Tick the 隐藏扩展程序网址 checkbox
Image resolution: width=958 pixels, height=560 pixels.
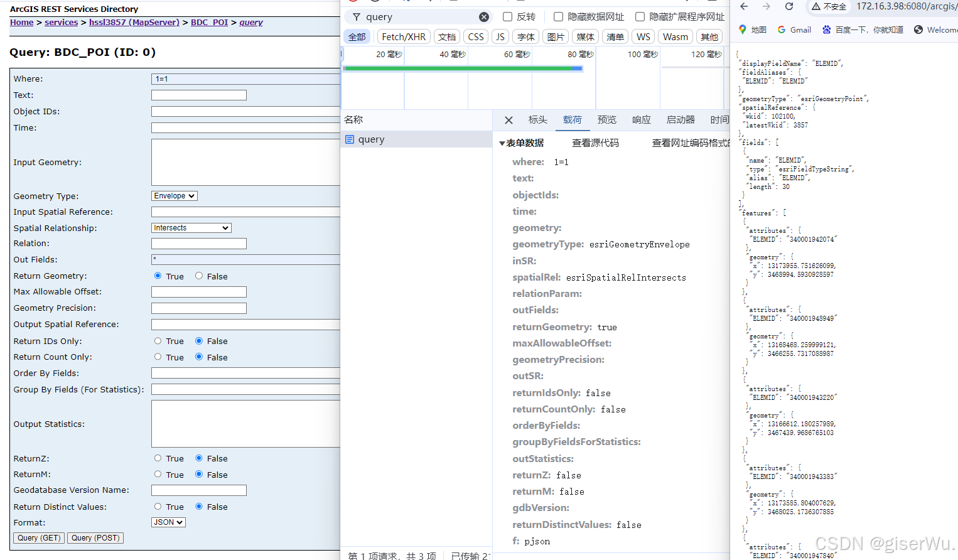click(640, 17)
